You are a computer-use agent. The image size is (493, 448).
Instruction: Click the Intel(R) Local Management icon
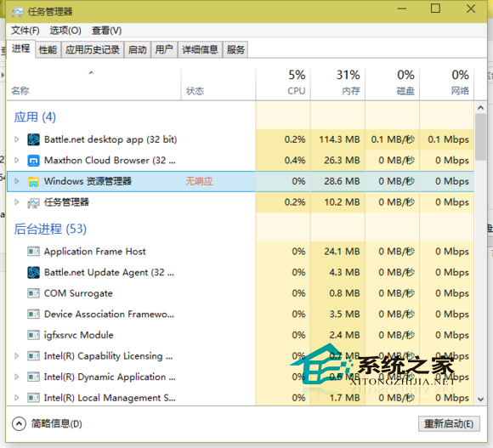34,398
